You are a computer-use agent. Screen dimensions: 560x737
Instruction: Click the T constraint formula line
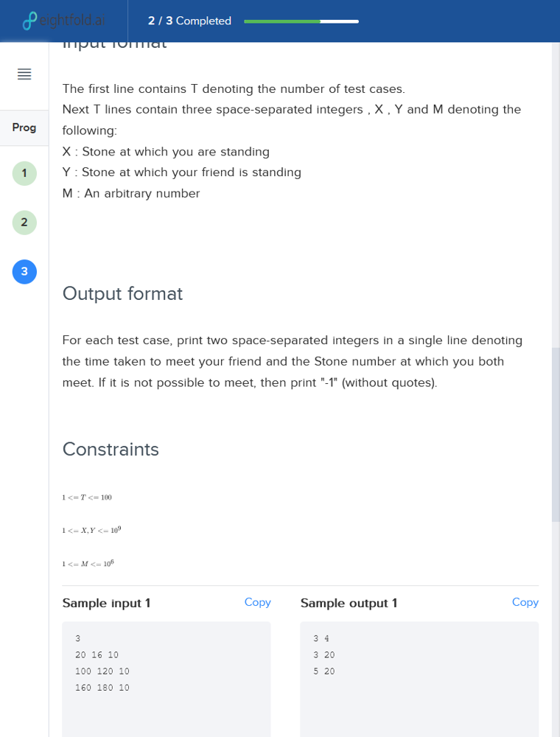coord(87,497)
